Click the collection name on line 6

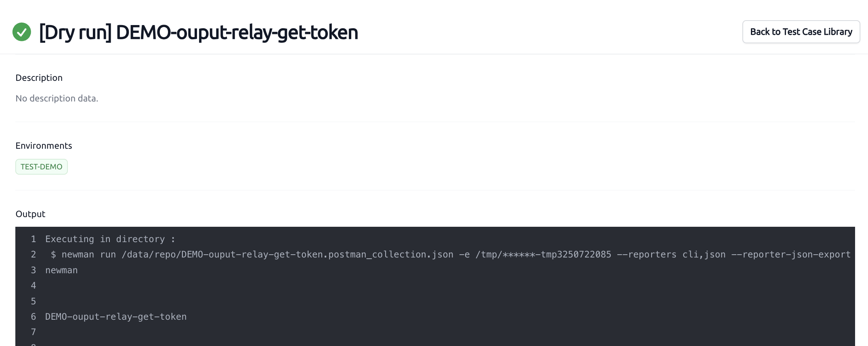tap(116, 316)
